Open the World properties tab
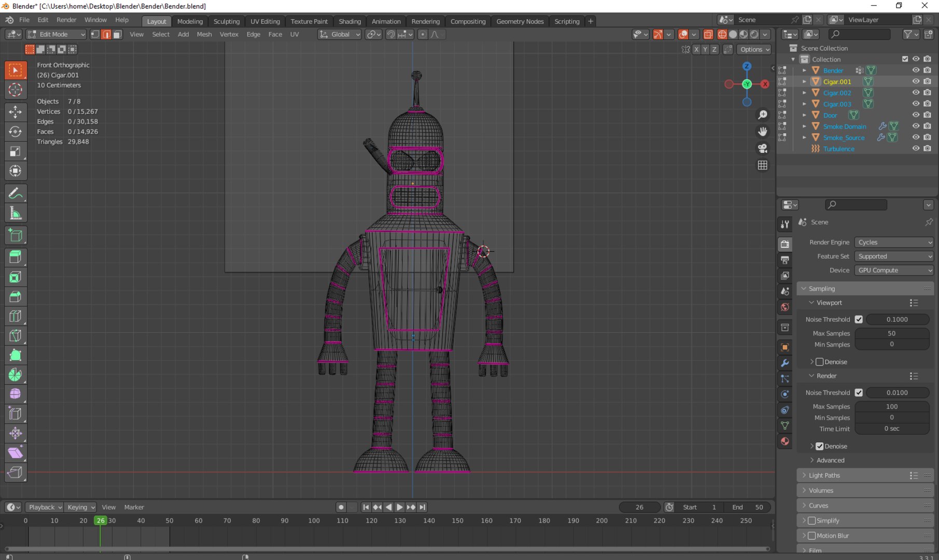Viewport: 939px width, 560px height. (x=785, y=307)
